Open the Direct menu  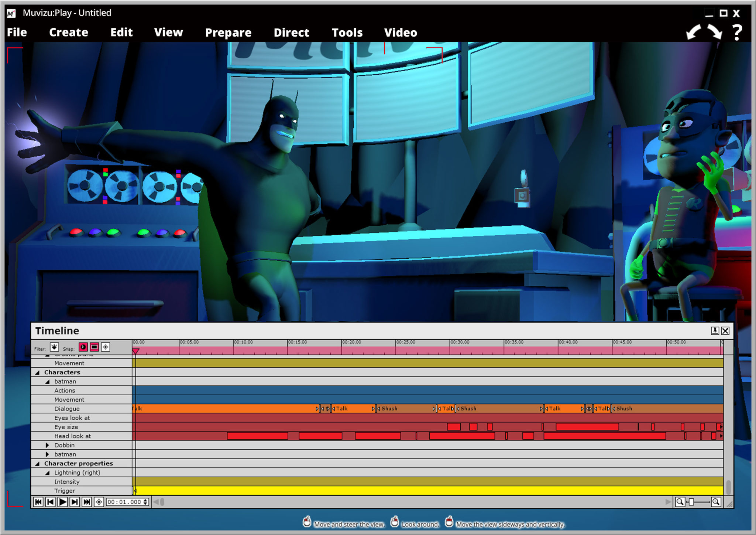(x=291, y=33)
